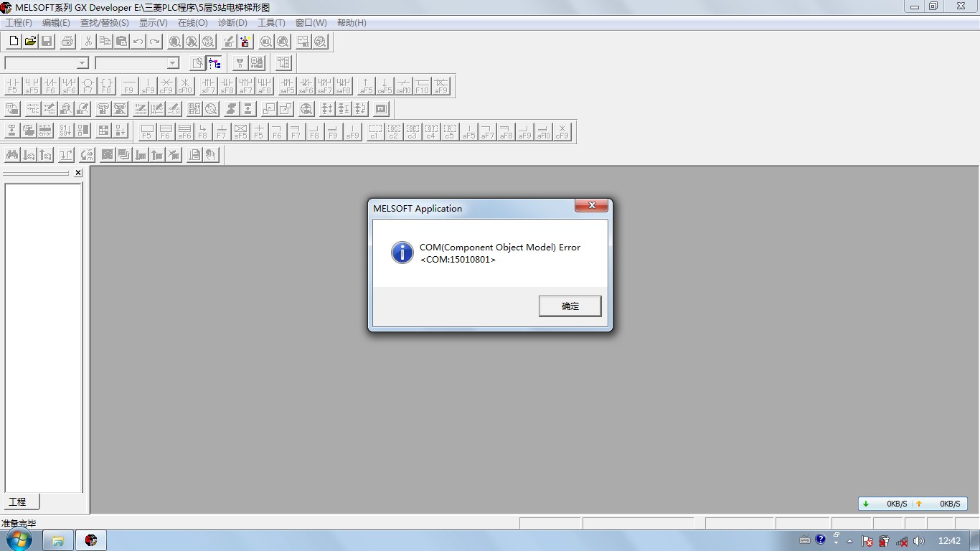The height and width of the screenshot is (551, 980).
Task: Click the Print icon in toolbar
Action: pos(67,42)
